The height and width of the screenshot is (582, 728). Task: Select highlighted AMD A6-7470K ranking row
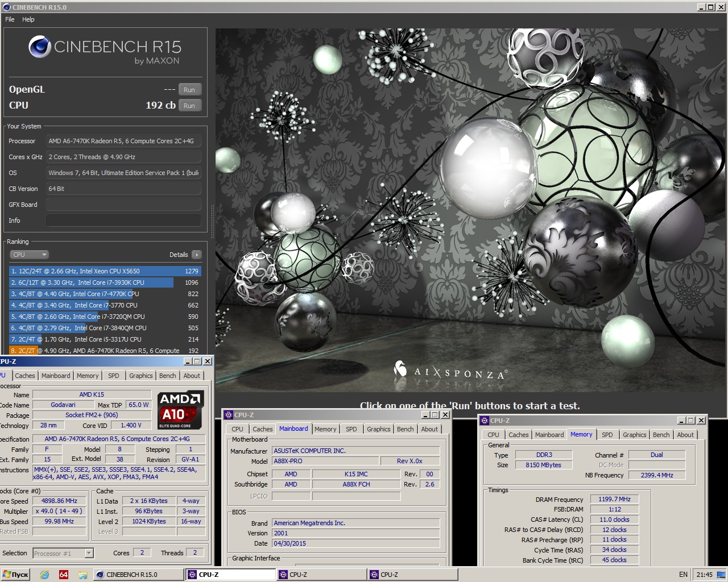pyautogui.click(x=105, y=351)
